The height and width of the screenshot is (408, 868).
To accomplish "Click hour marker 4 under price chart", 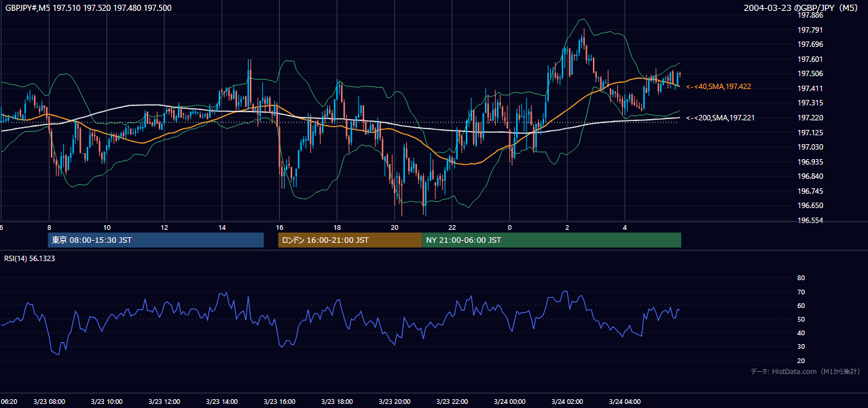I will point(625,227).
